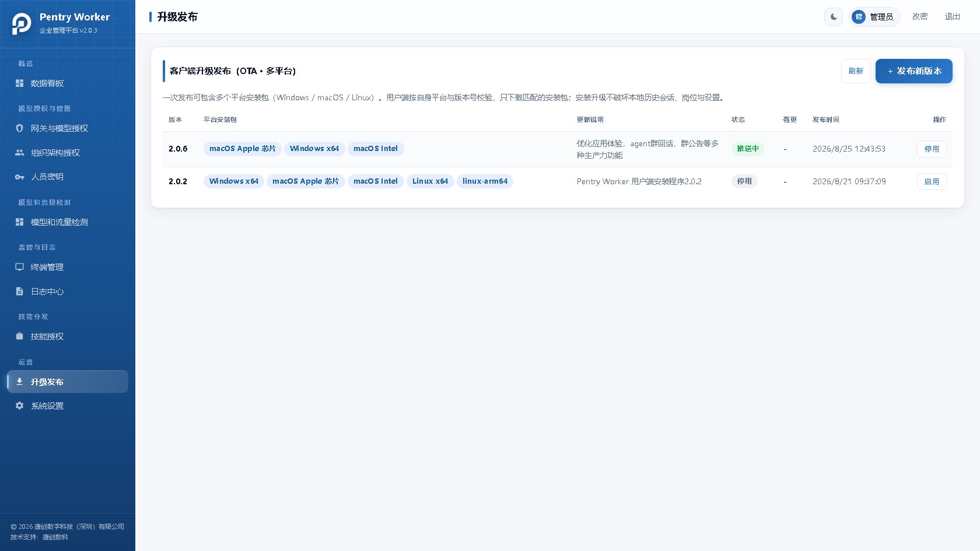Click the shield icon for 网关与模型授权
The width and height of the screenshot is (980, 551).
(19, 128)
